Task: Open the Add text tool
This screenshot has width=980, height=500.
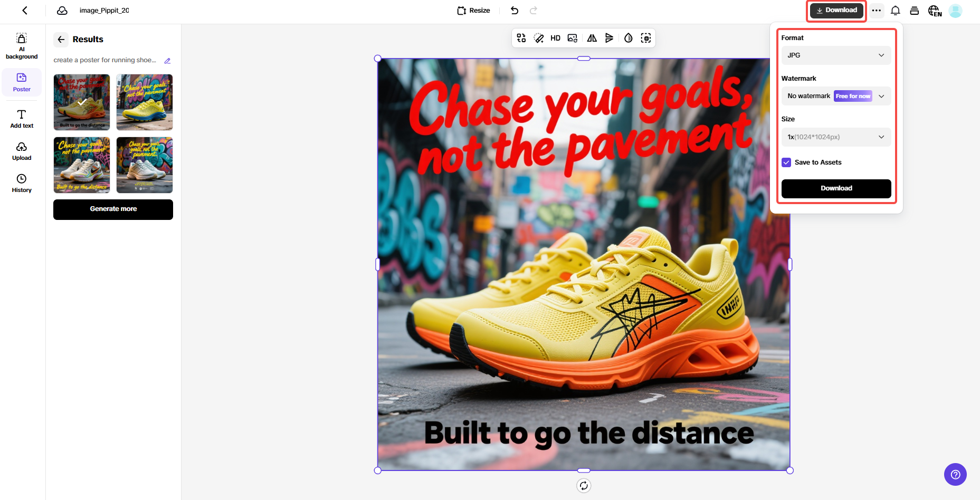Action: 22,119
